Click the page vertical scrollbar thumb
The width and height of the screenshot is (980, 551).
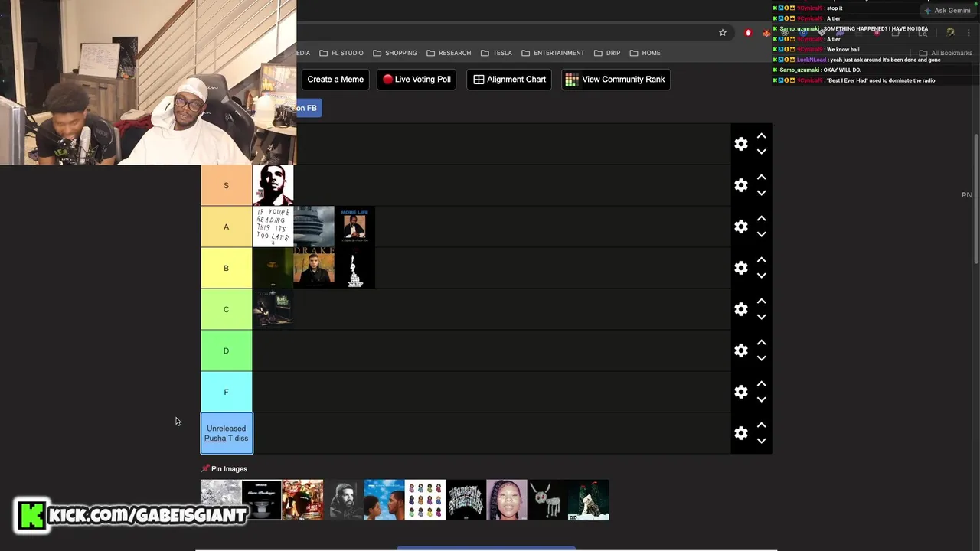976,199
